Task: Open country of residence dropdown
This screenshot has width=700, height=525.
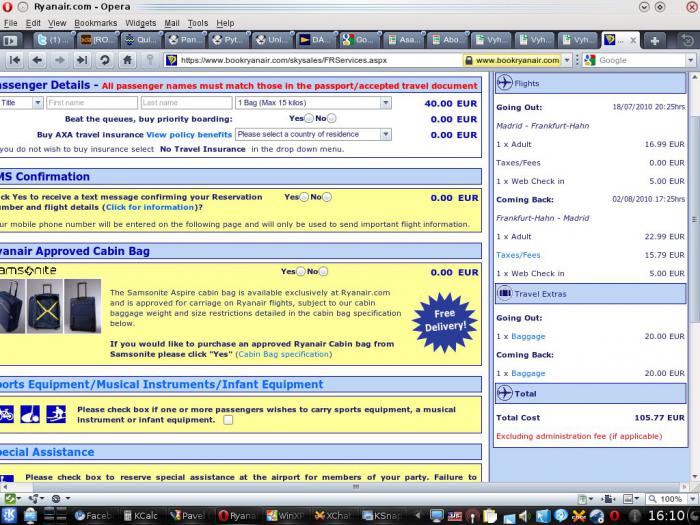Action: tap(313, 134)
